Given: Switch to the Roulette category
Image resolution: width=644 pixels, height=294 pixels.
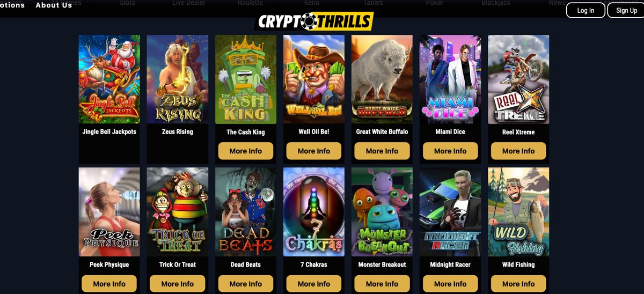Looking at the screenshot, I should point(250,3).
